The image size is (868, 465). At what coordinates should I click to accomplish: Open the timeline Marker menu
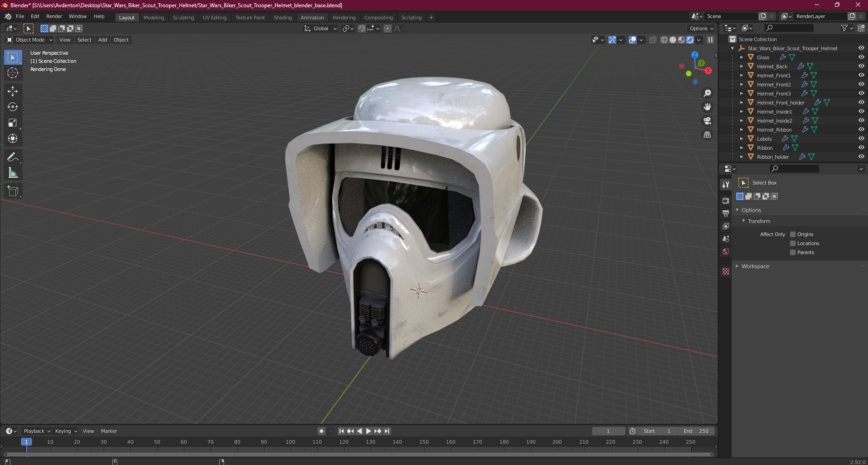(x=109, y=431)
